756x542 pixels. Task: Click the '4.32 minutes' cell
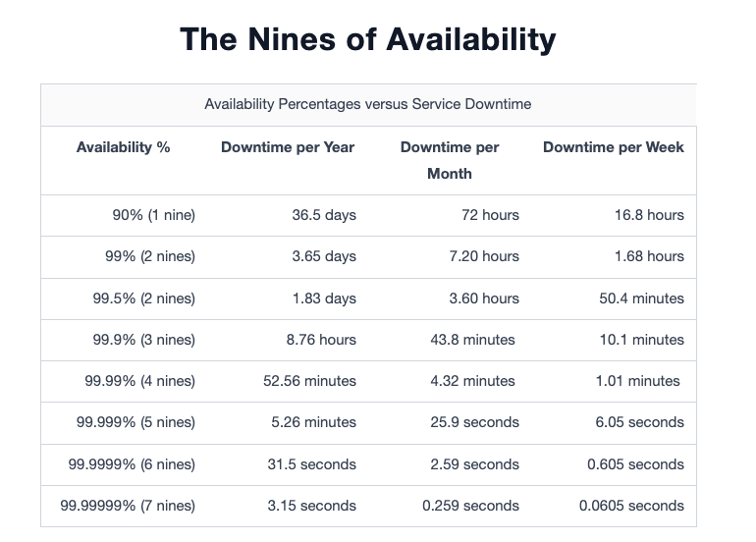coord(472,381)
